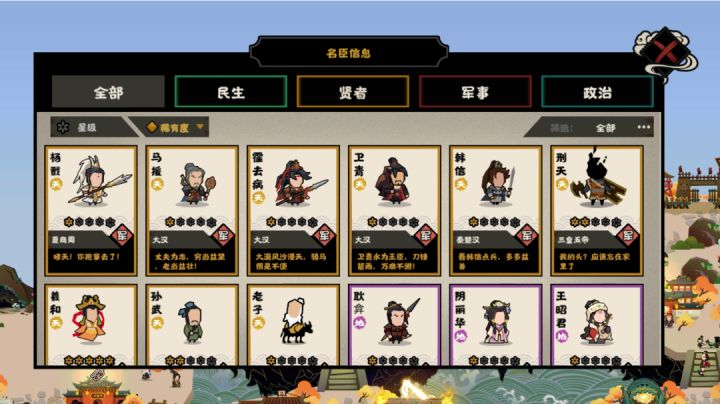Screen dimensions: 720x404
Task: Open the 马援 official card
Action: click(192, 211)
